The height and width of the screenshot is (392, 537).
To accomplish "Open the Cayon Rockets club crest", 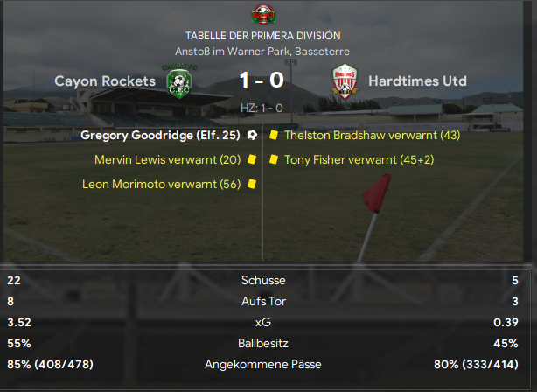I will click(x=179, y=81).
